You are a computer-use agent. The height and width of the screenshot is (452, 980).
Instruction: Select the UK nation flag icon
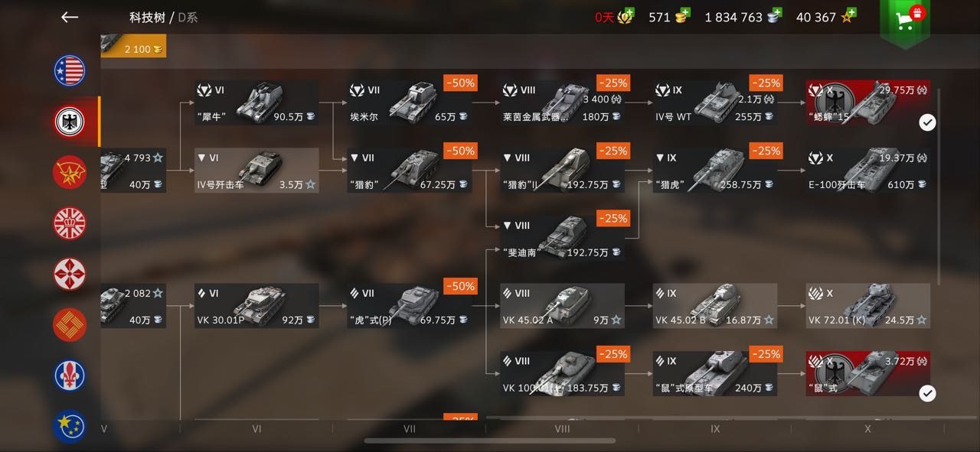(x=70, y=223)
